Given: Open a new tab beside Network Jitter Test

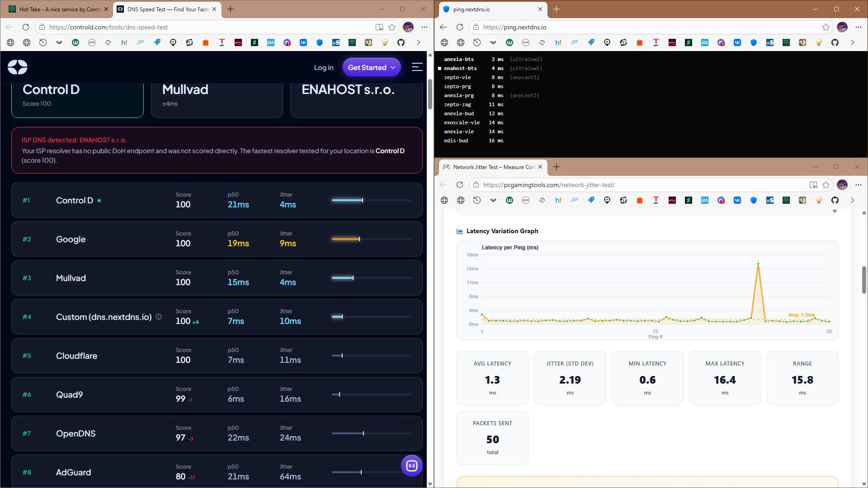Looking at the screenshot, I should [x=557, y=167].
